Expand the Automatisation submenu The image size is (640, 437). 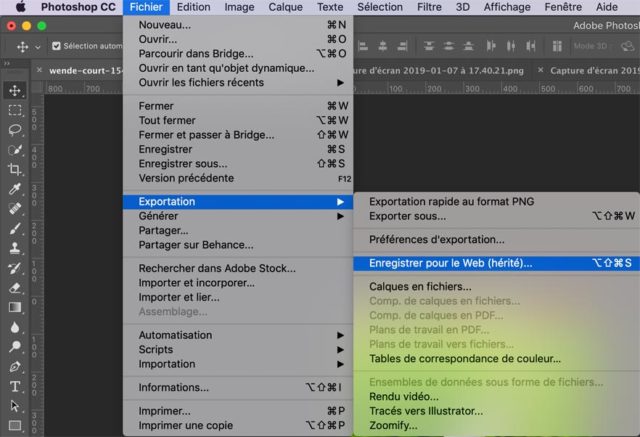238,335
